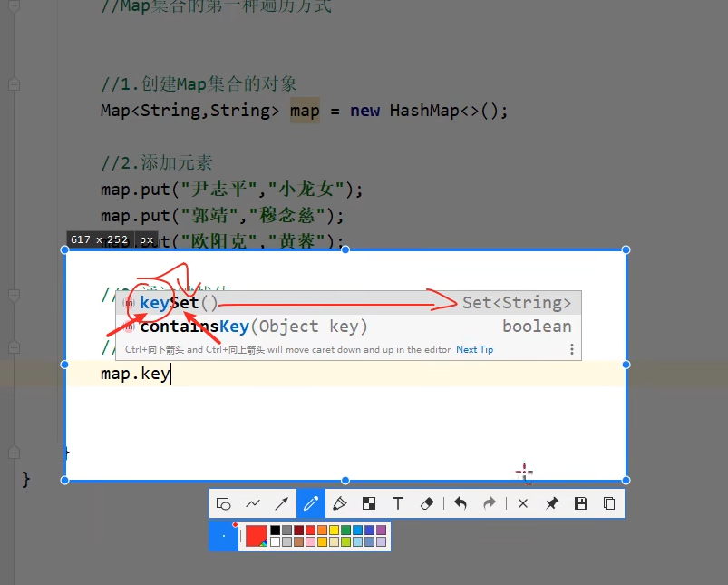Pick the purple color swatch
Image resolution: width=728 pixels, height=585 pixels.
pos(381,531)
